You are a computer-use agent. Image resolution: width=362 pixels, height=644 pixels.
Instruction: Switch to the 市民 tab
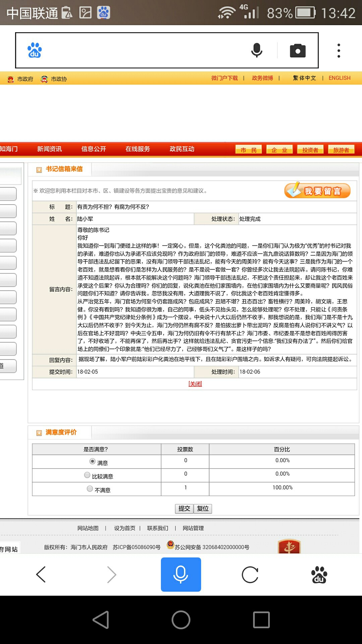pos(249,150)
